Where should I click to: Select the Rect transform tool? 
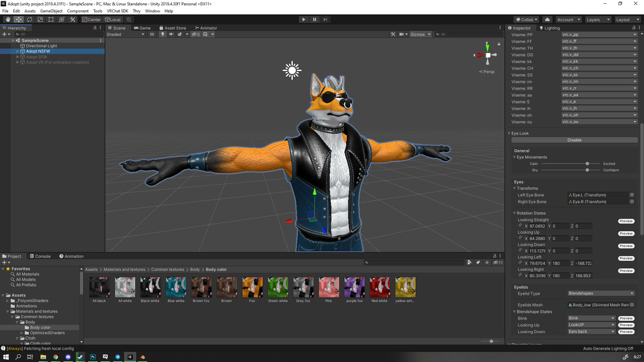pos(51,19)
